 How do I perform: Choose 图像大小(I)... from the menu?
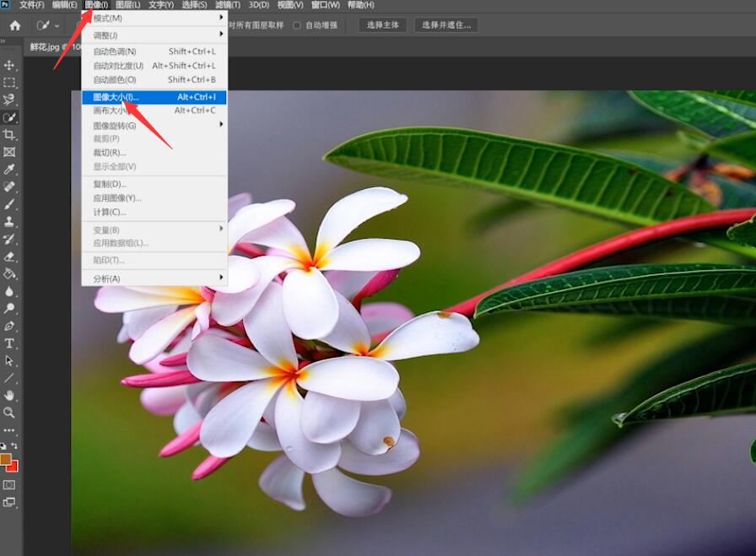[x=154, y=97]
